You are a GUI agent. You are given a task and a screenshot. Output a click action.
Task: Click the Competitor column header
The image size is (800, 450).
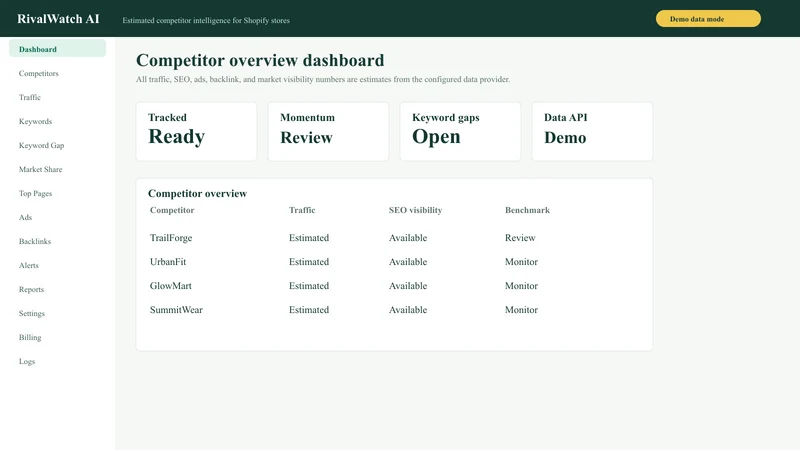172,210
